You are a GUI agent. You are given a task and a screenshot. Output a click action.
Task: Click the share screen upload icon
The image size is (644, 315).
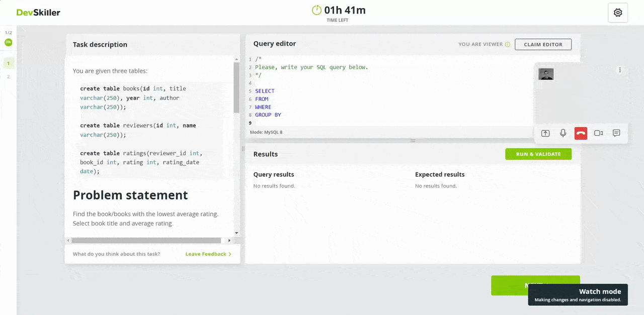tap(545, 133)
